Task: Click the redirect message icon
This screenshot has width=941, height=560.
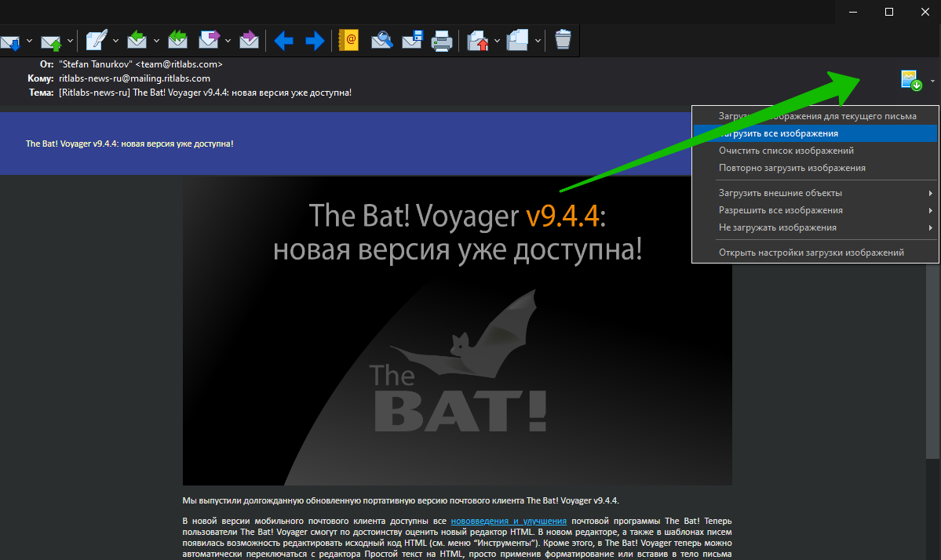Action: coord(249,39)
